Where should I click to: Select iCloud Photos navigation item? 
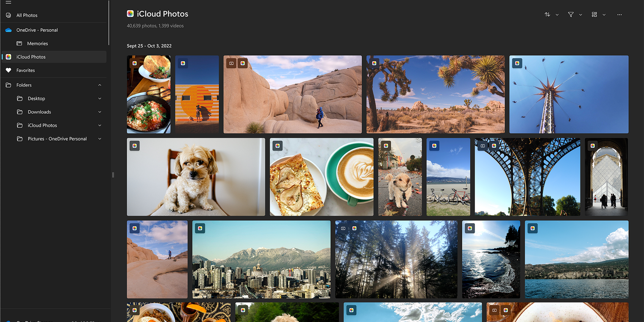(x=54, y=57)
